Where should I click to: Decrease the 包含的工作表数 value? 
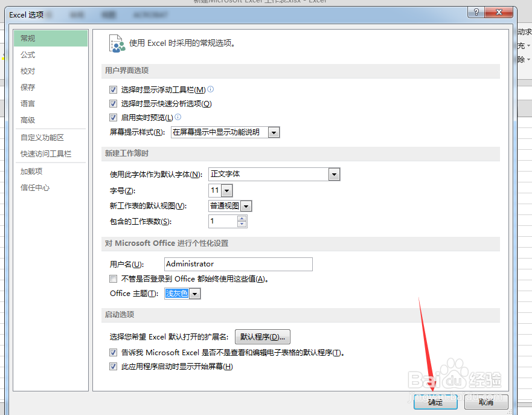242,224
